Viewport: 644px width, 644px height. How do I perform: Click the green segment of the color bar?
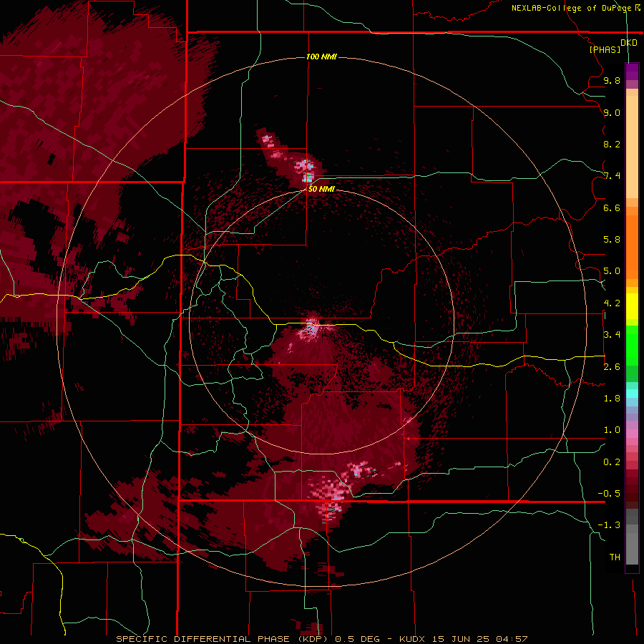pos(632,352)
